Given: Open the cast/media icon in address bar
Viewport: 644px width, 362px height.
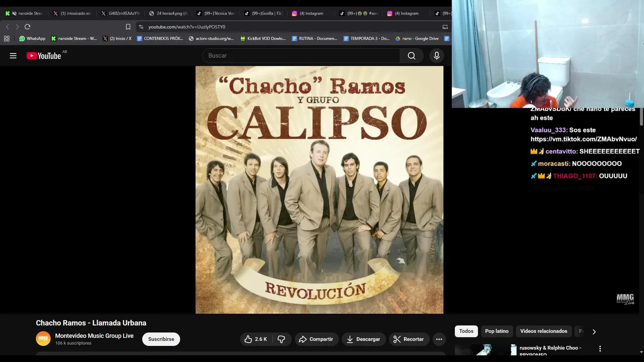Looking at the screenshot, I should coord(445,27).
